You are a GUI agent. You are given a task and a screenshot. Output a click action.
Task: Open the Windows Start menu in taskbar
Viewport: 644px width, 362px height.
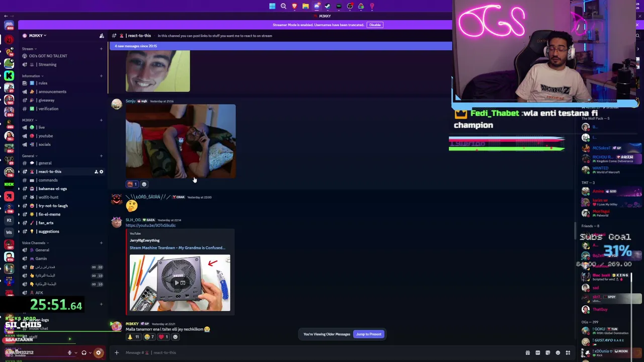pyautogui.click(x=272, y=6)
